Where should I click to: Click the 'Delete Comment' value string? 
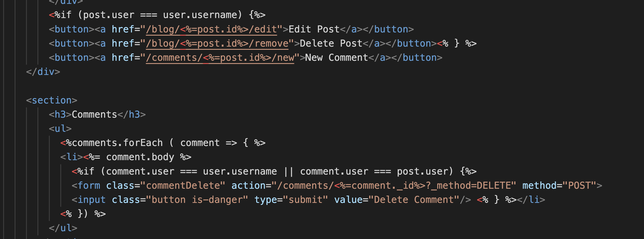pos(414,200)
